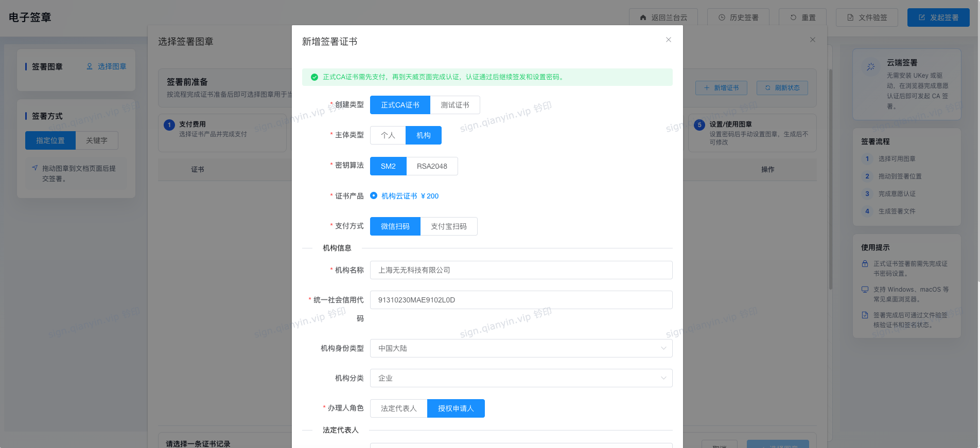The height and width of the screenshot is (448, 980).
Task: Click the 电子签章 page title
Action: click(x=30, y=17)
